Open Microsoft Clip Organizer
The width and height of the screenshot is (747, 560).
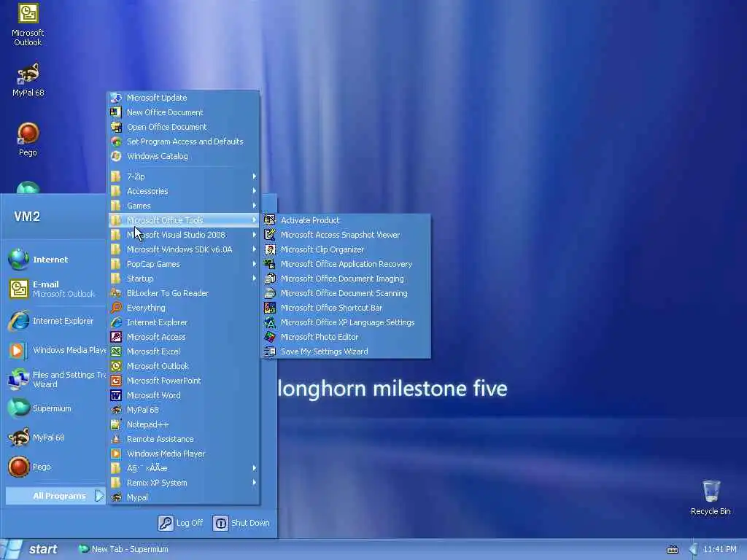point(347,249)
